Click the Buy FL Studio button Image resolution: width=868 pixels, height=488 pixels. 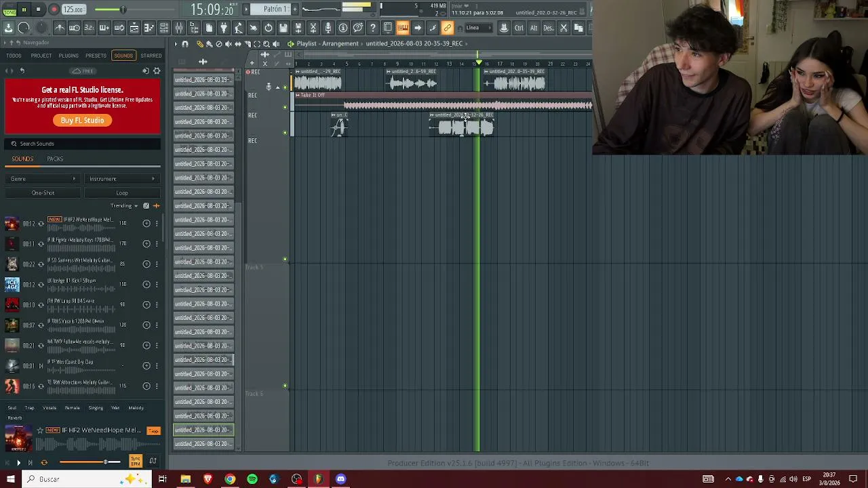point(82,121)
